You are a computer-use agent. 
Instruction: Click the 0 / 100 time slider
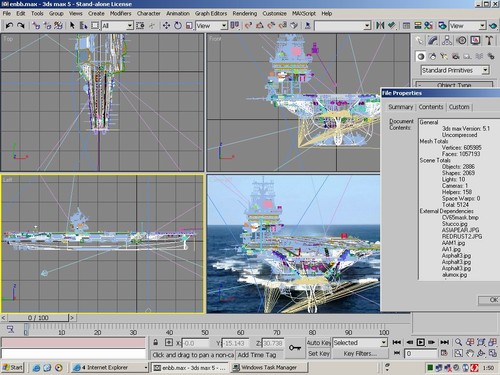(x=38, y=318)
